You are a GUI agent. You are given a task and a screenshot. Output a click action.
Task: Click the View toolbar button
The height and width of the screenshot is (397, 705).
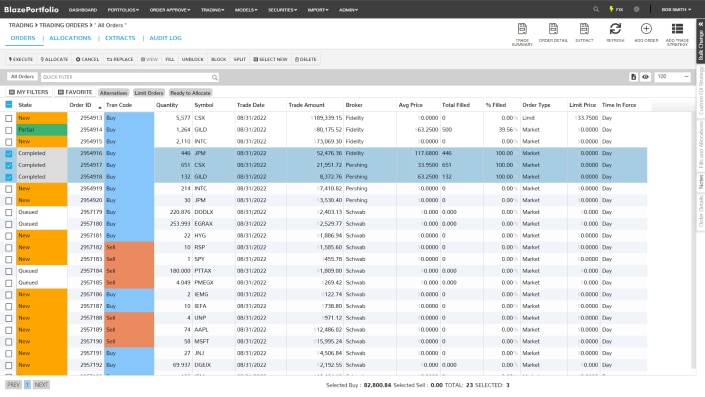[x=149, y=59]
